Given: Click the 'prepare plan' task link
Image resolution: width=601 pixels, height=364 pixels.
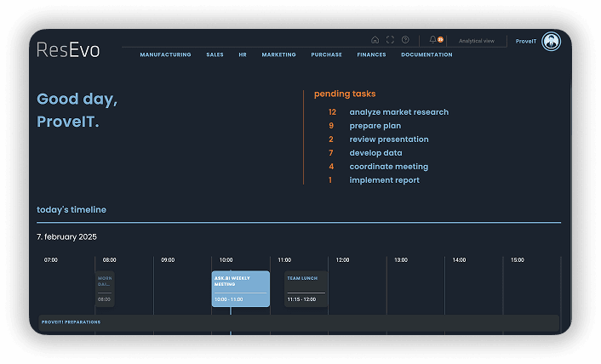Looking at the screenshot, I should pos(375,126).
